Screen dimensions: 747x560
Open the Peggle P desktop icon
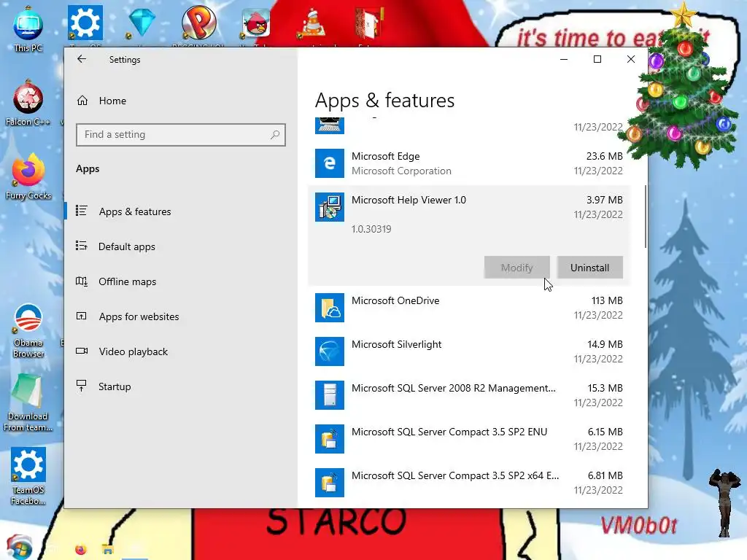click(x=199, y=23)
